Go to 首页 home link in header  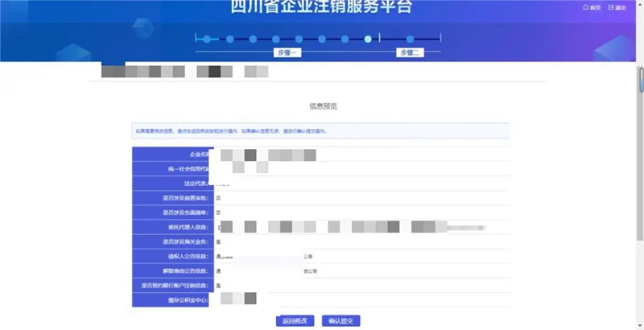[592, 7]
